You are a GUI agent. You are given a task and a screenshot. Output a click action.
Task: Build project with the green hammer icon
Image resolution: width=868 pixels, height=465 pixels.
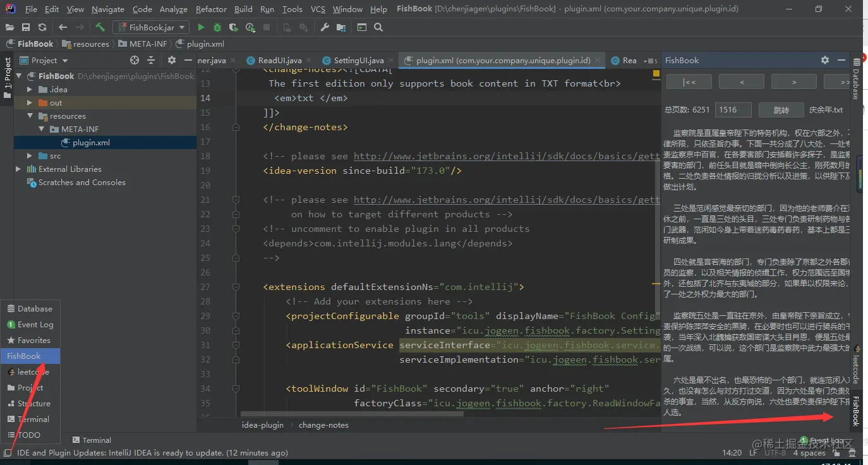pos(100,27)
